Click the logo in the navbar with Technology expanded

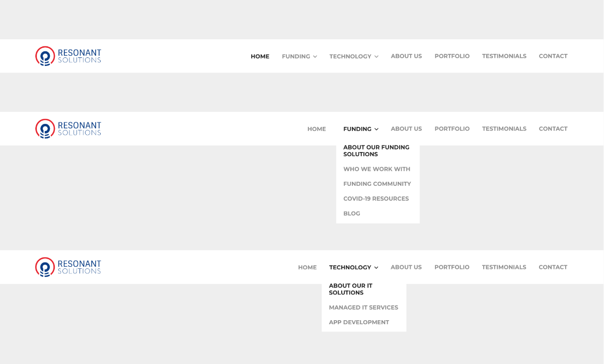68,267
